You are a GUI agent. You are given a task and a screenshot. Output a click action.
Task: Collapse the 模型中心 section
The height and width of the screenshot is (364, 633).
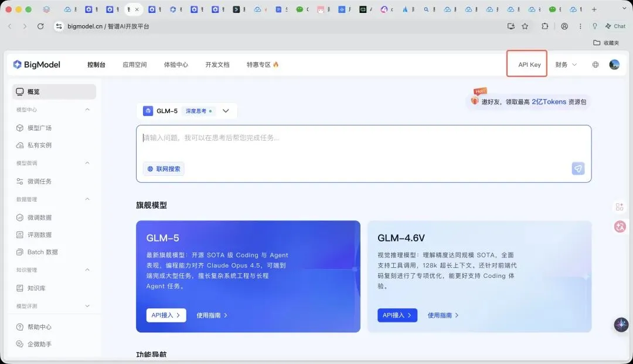(87, 110)
